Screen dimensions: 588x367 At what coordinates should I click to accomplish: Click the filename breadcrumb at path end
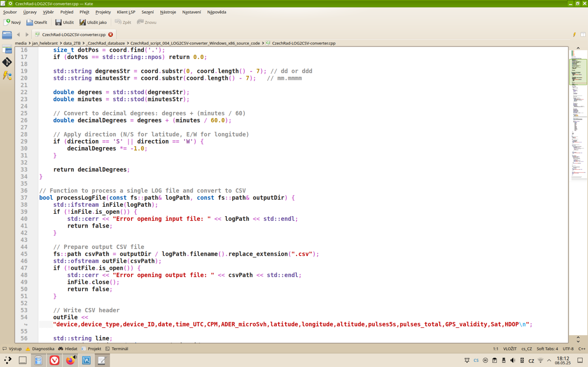[x=304, y=43]
